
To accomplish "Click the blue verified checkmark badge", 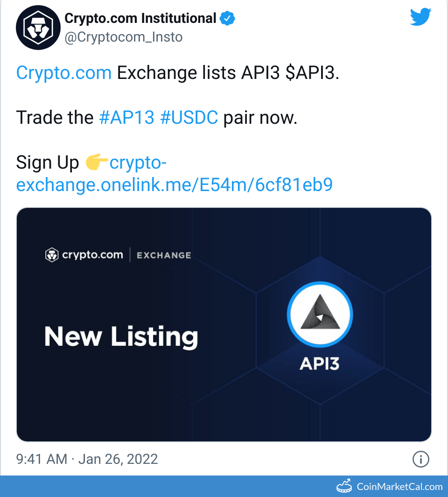I will pos(227,19).
